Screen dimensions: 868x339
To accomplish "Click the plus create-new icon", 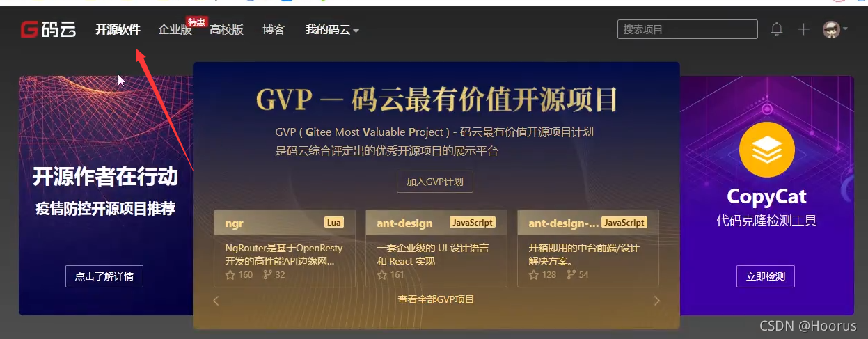I will tap(803, 29).
